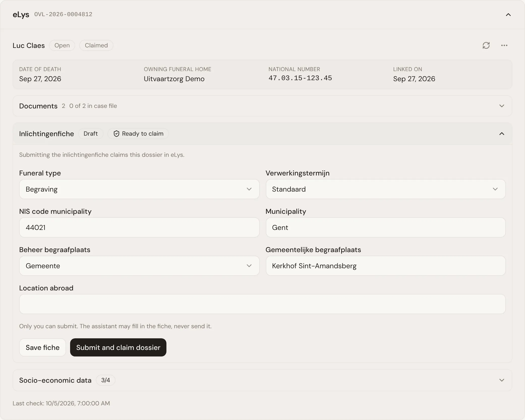The image size is (525, 420).
Task: Click the Inlichtingenfiche heading
Action: 47,134
